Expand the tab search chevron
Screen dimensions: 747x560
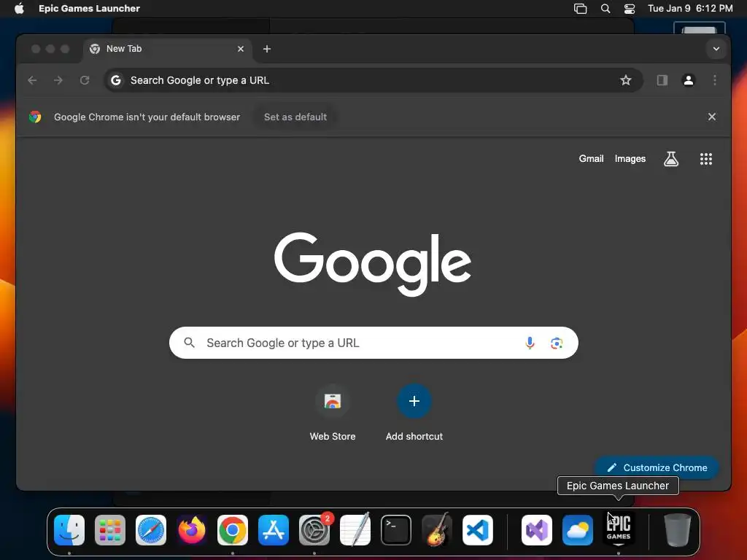click(x=716, y=49)
